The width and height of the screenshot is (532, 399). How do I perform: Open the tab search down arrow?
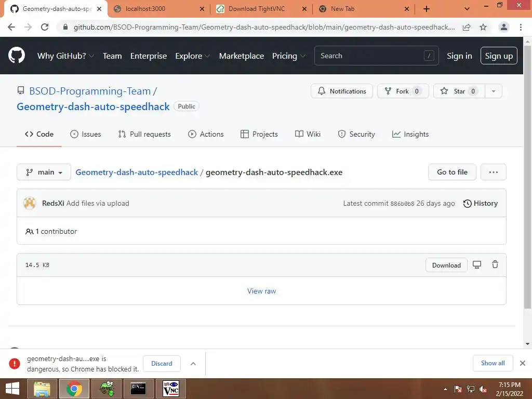click(467, 9)
